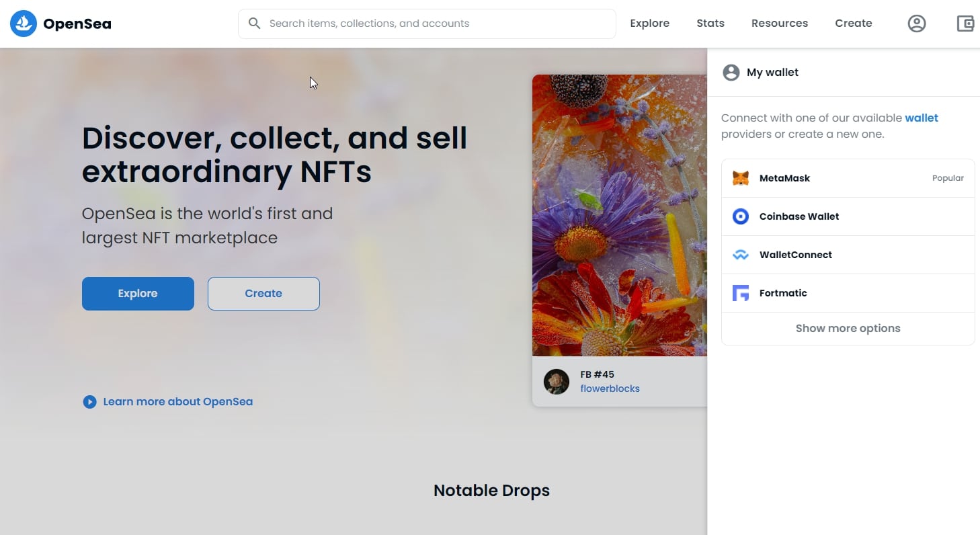Click the Coinbase Wallet blue circle icon
This screenshot has width=980, height=535.
click(741, 216)
